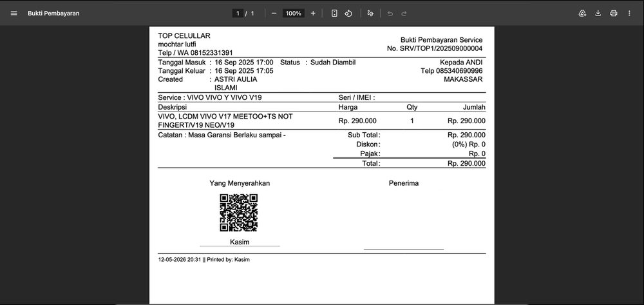Click the QR code on receipt
Viewport: 644px width, 305px height.
(x=239, y=213)
